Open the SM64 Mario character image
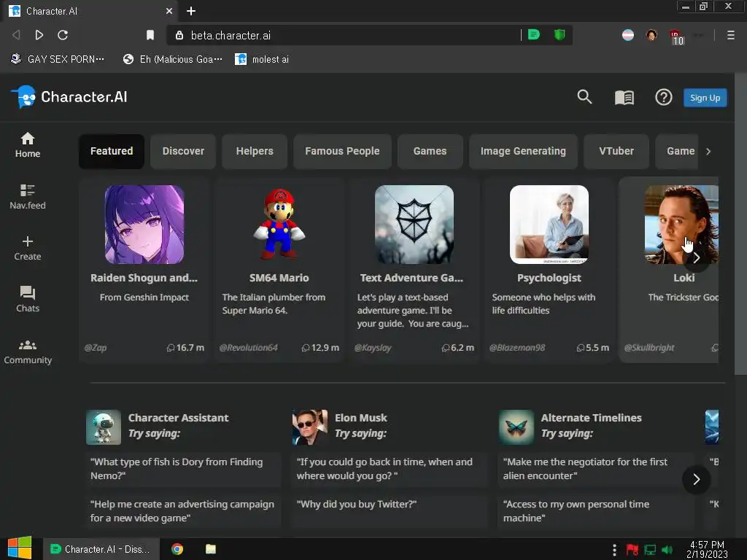The image size is (747, 560). coord(279,225)
